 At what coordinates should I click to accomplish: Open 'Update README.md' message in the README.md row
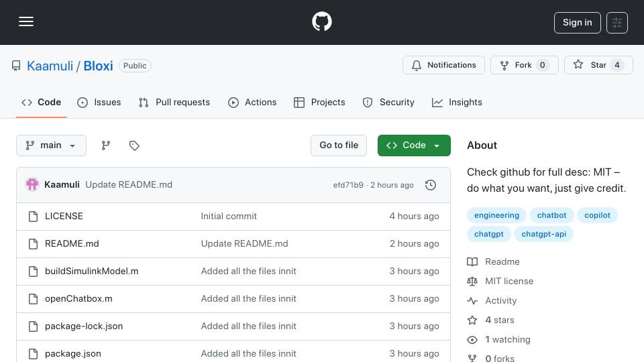pos(244,244)
